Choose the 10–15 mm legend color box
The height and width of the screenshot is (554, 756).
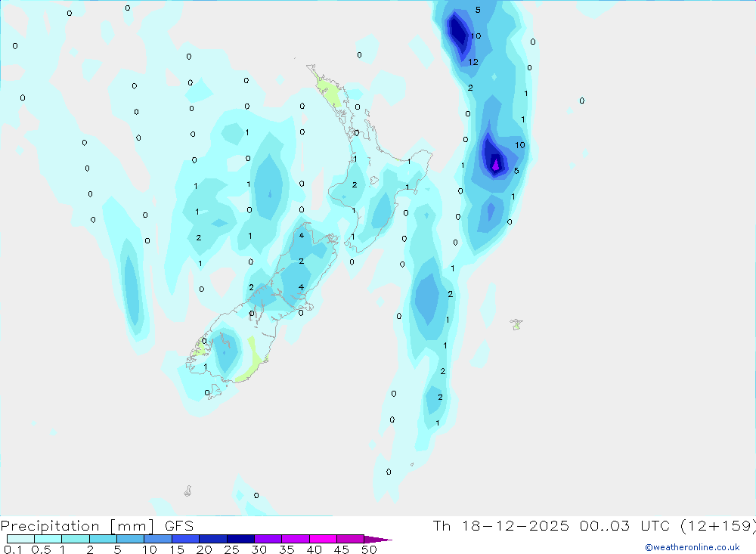tap(158, 539)
